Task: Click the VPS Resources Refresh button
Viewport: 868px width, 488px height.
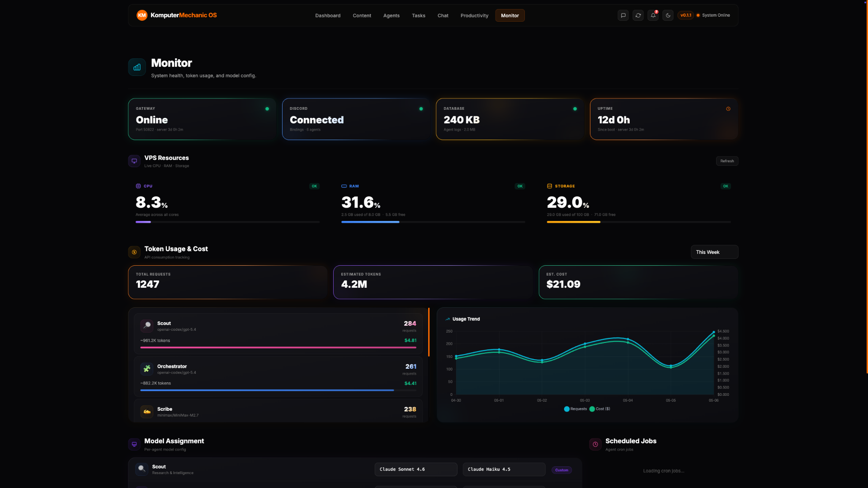Action: 727,161
